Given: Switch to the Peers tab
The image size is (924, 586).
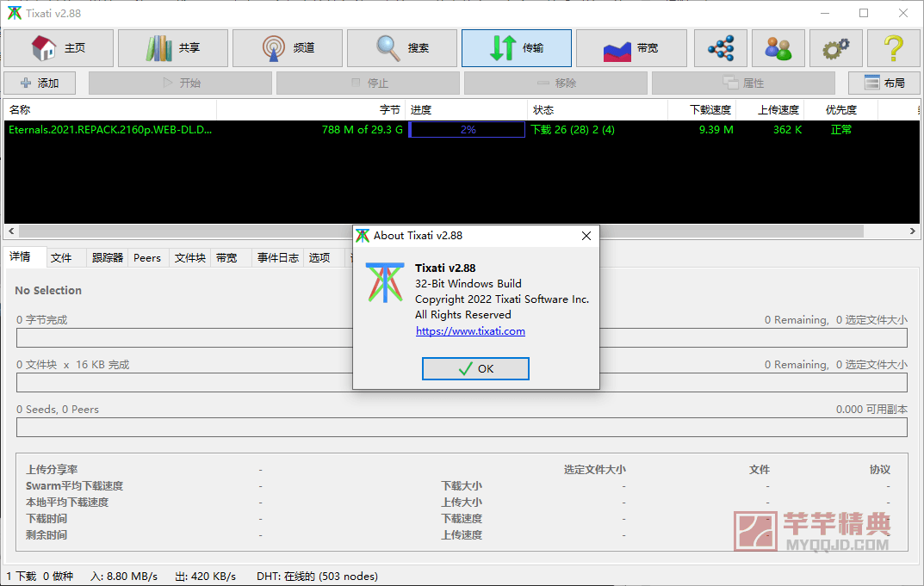Looking at the screenshot, I should [x=147, y=258].
